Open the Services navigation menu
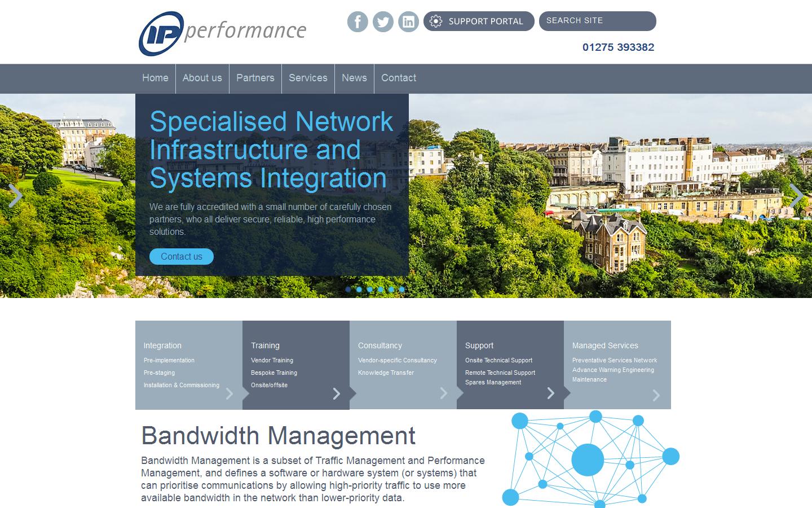The width and height of the screenshot is (812, 508). click(x=308, y=78)
